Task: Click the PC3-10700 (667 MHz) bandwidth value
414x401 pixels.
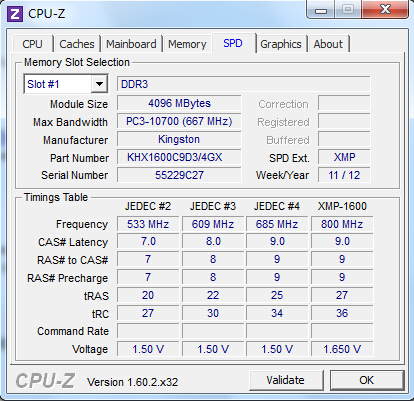Action: 179,121
